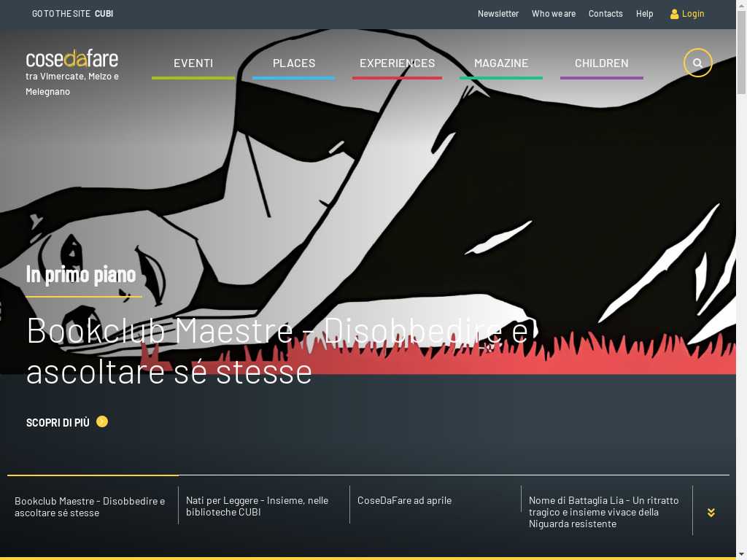
Task: Open the Help page
Action: coord(644,14)
